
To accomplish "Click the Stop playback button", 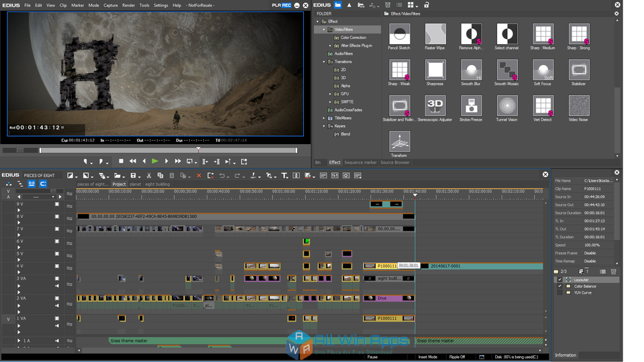I will 121,161.
